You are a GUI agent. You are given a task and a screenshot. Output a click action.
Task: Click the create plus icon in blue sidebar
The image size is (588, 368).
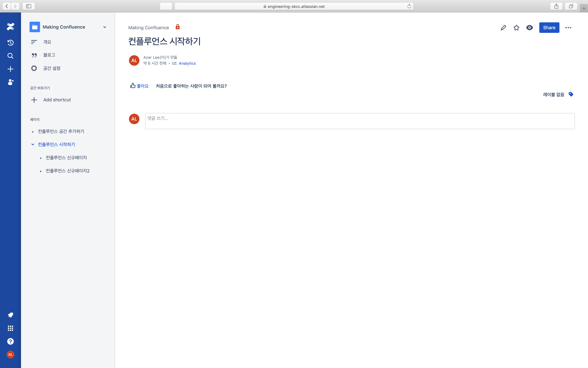10,69
